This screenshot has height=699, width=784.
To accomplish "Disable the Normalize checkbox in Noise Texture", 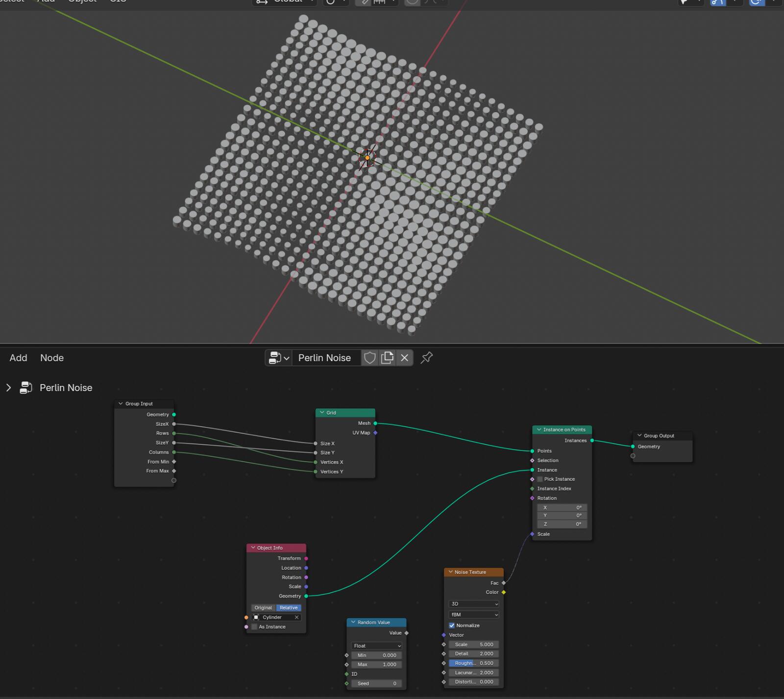I will tap(452, 625).
